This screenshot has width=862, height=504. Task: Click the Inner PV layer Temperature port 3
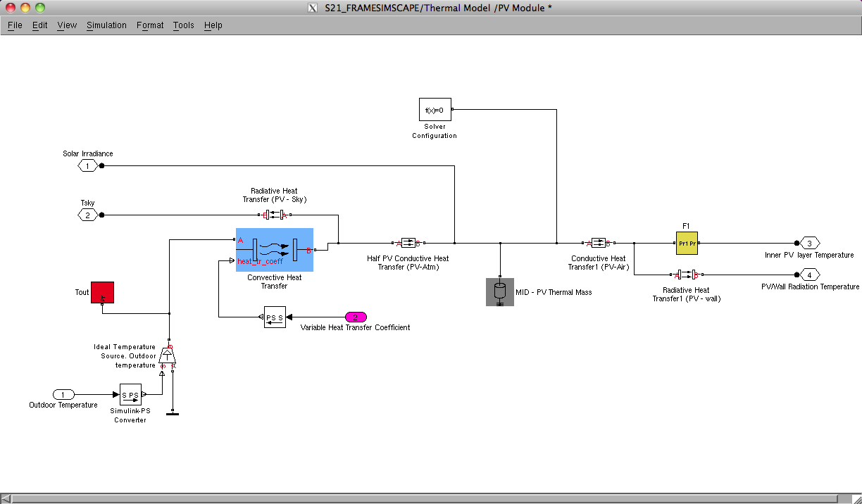(809, 243)
